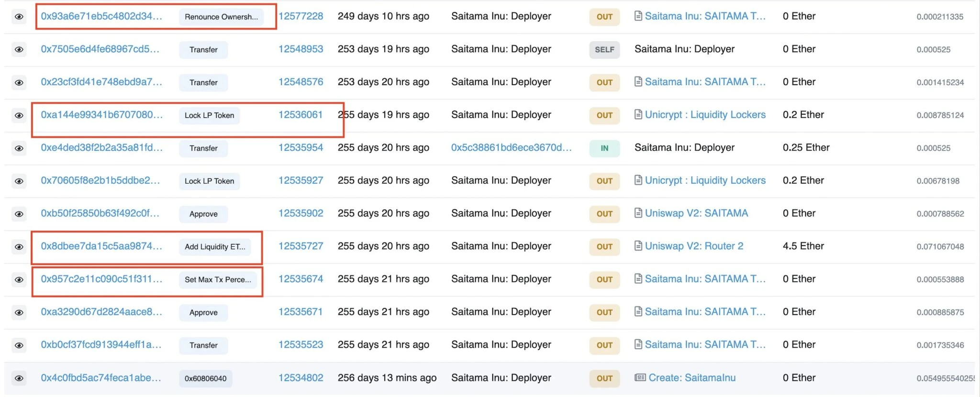Click contract creation icon beside Create: SaitamaInu
This screenshot has width=980, height=397.
pyautogui.click(x=640, y=378)
